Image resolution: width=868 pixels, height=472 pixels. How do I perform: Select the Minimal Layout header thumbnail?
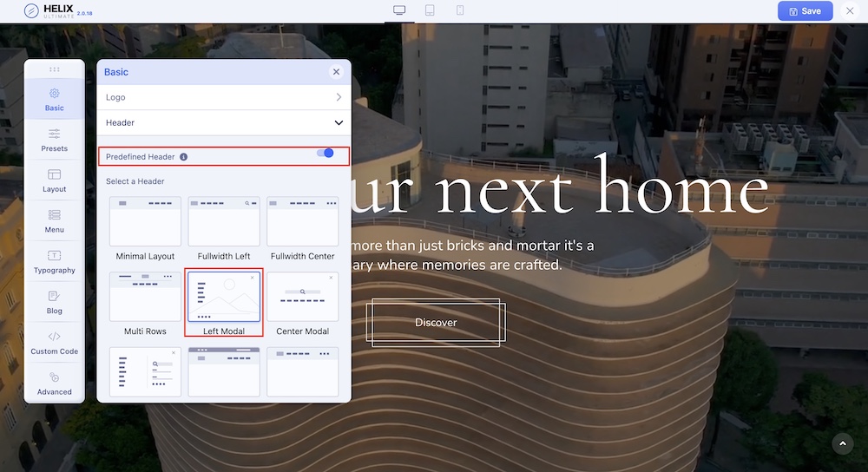(x=145, y=222)
